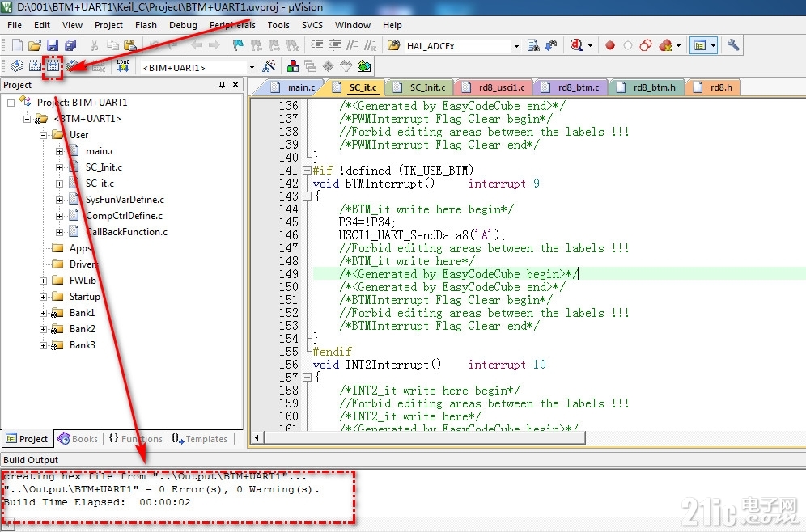Viewport: 806px width, 532px height.
Task: Click the Manage Project Items blocks icon
Action: point(293,65)
